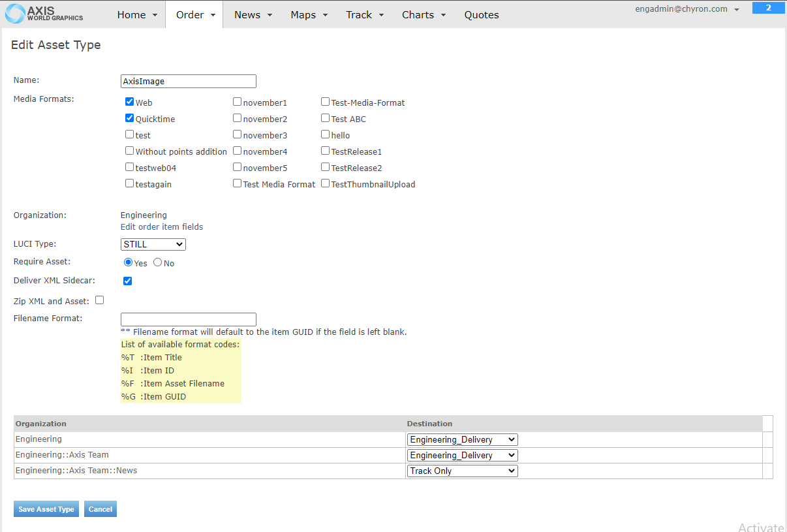Select No for Require Asset
The height and width of the screenshot is (532, 787).
[x=158, y=262]
